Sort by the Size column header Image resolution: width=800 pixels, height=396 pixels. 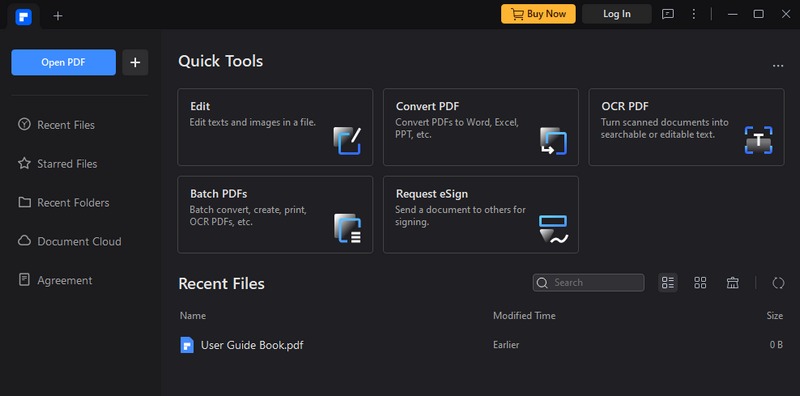774,316
